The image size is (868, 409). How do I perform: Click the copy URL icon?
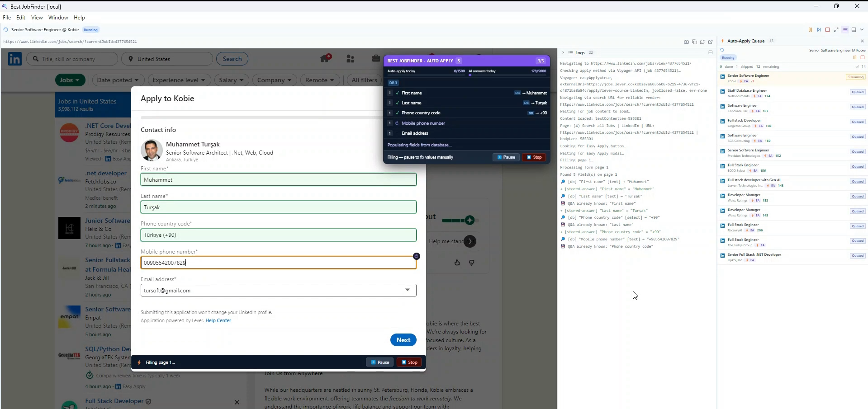pyautogui.click(x=694, y=42)
